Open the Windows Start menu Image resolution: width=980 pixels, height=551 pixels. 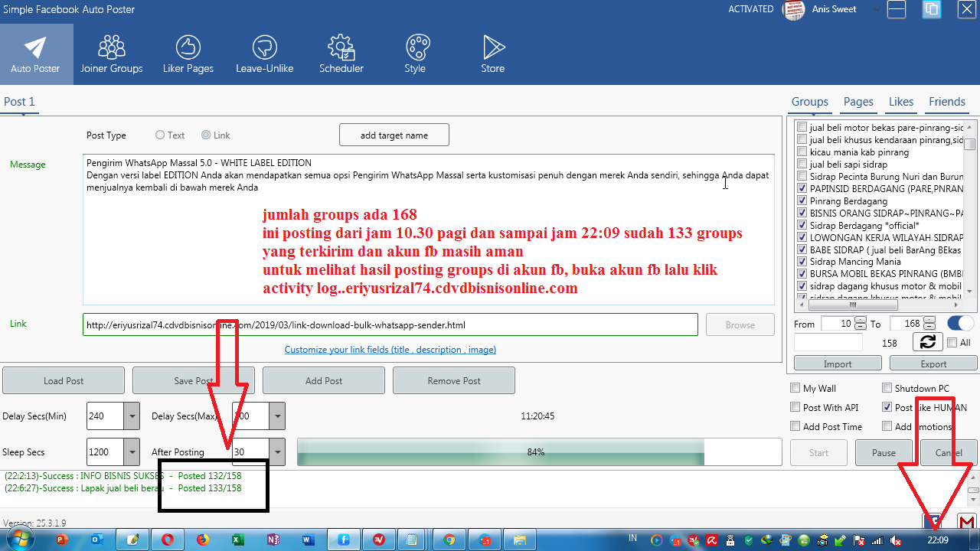coord(20,540)
